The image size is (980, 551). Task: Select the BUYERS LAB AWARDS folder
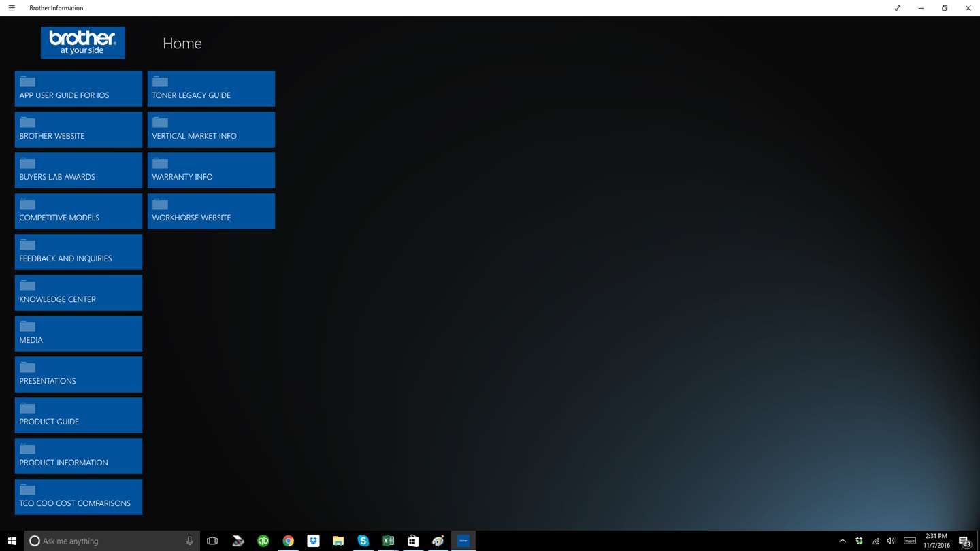[x=78, y=170]
